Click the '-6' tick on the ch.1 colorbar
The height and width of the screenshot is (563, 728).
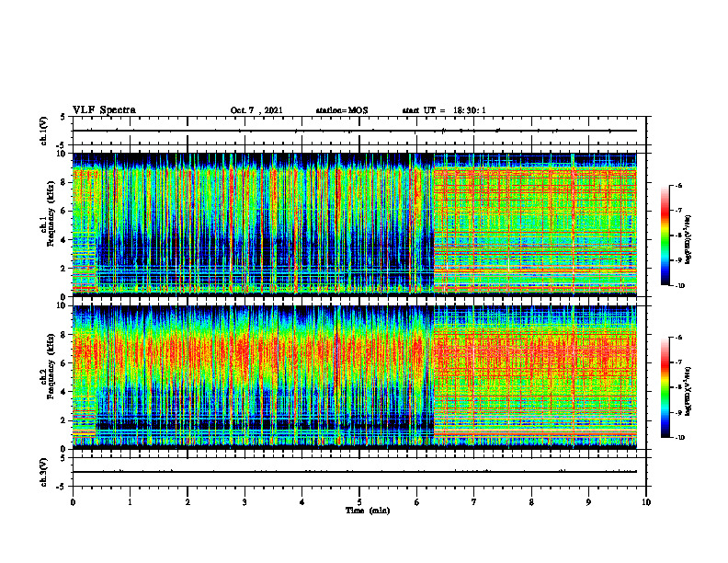pos(677,185)
